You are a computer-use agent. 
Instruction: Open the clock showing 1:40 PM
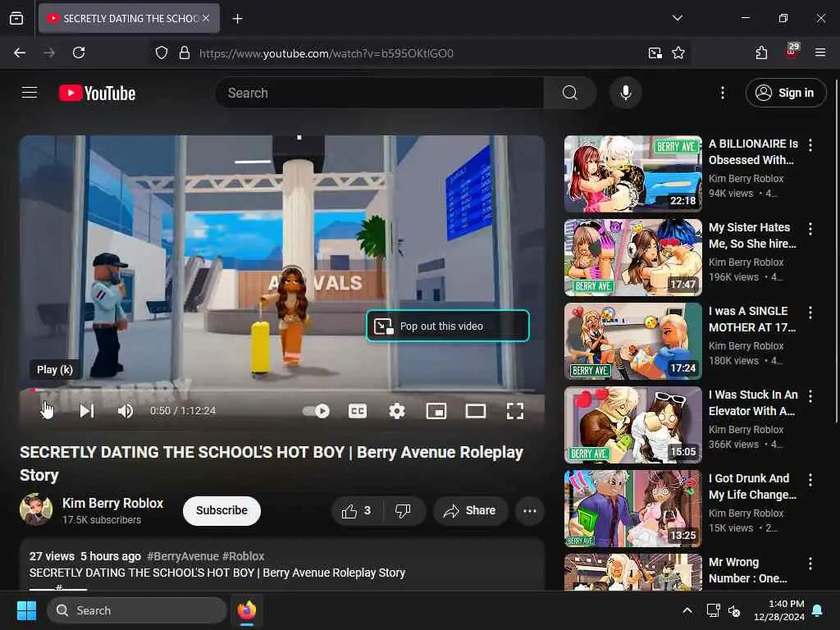(x=779, y=610)
